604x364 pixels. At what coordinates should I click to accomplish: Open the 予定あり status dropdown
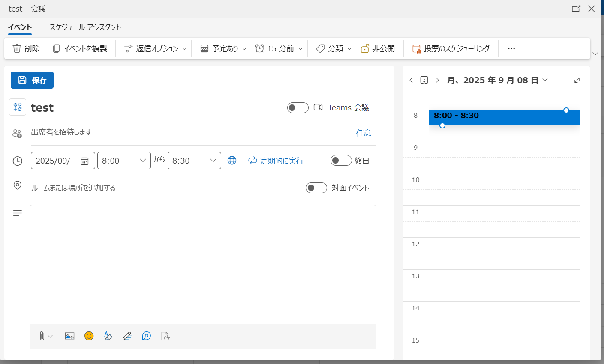[222, 48]
